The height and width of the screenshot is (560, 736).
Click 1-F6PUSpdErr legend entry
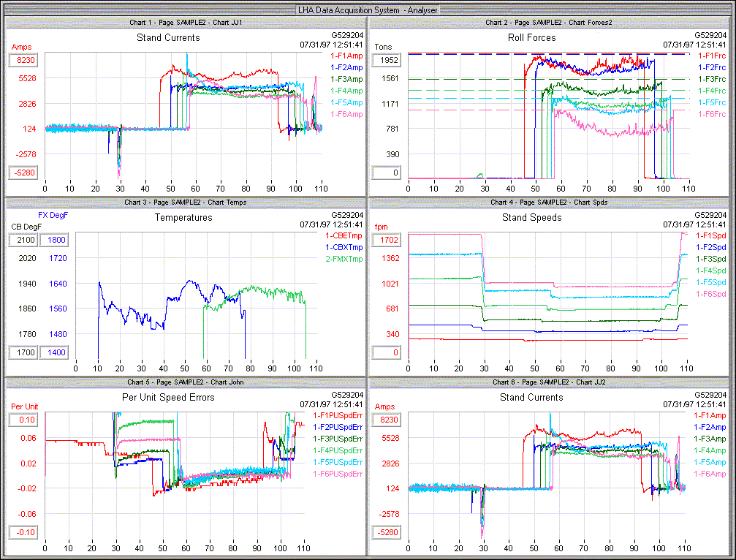pyautogui.click(x=338, y=474)
